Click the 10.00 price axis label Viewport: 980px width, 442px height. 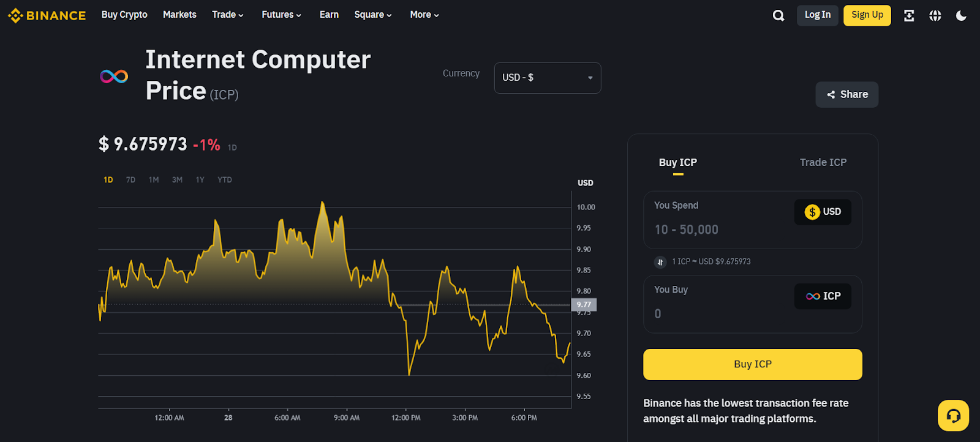click(x=586, y=208)
